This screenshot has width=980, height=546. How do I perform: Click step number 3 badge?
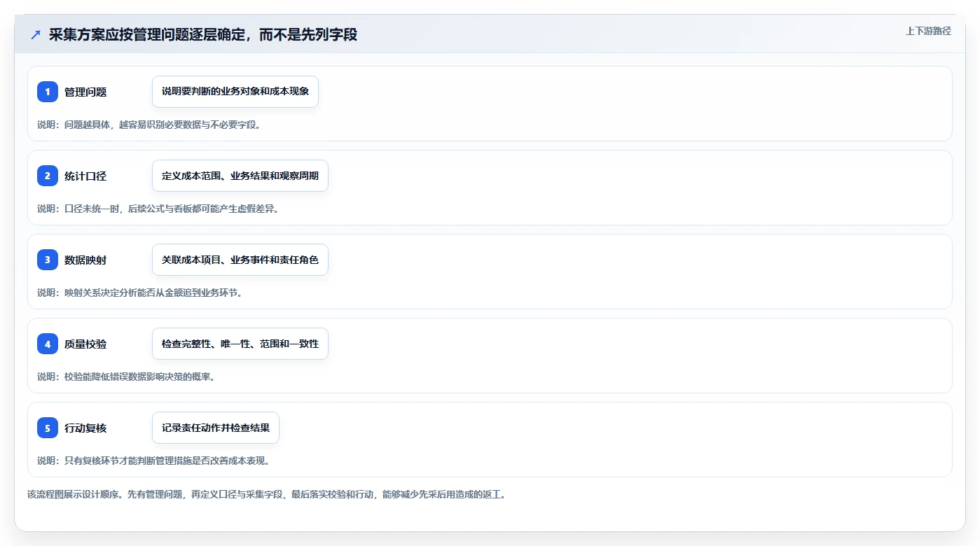[48, 260]
